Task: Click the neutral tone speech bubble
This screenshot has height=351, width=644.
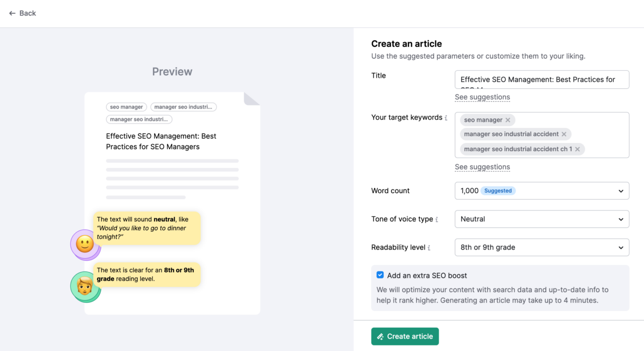Action: point(147,228)
